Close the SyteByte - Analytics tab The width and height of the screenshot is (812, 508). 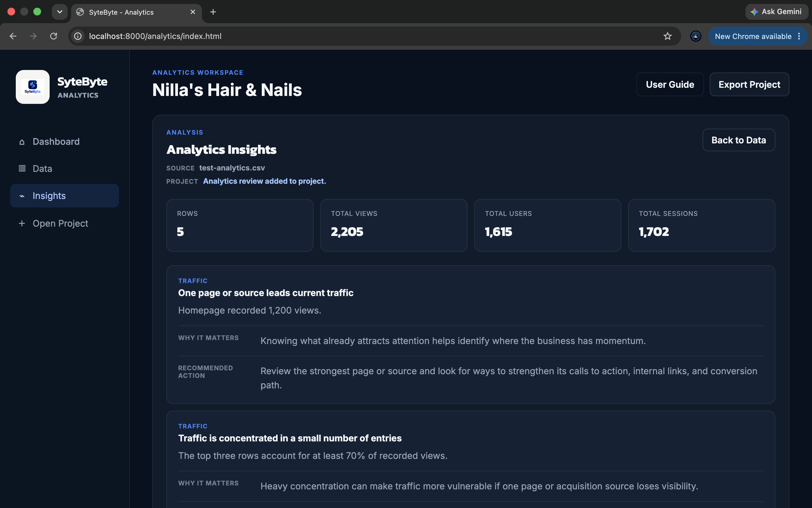coord(193,12)
